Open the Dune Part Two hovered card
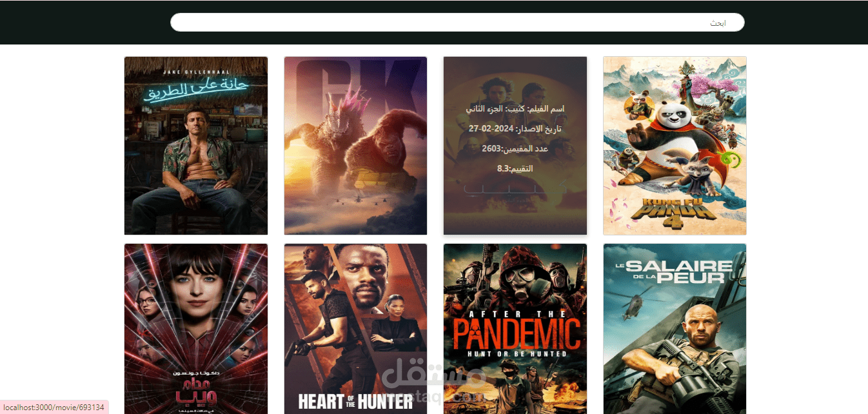The height and width of the screenshot is (414, 868). 515,146
